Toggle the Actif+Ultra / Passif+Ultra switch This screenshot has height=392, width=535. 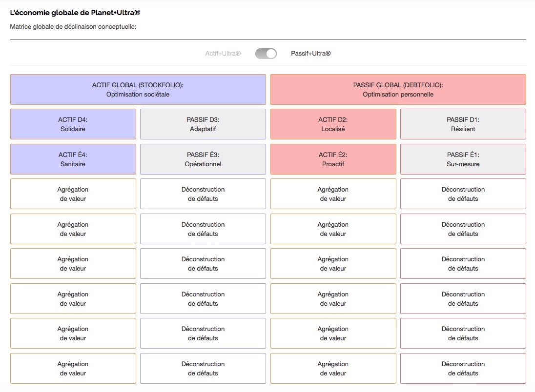point(266,54)
